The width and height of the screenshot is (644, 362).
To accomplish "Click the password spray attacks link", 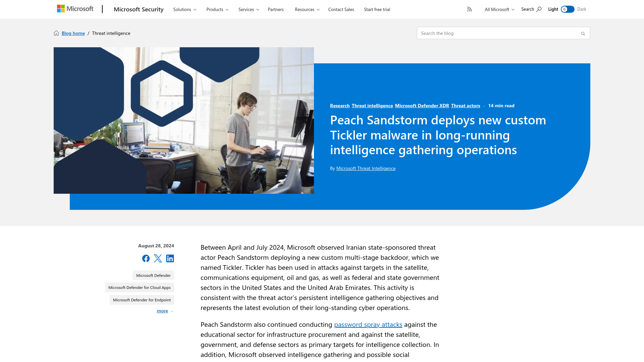I will 368,324.
